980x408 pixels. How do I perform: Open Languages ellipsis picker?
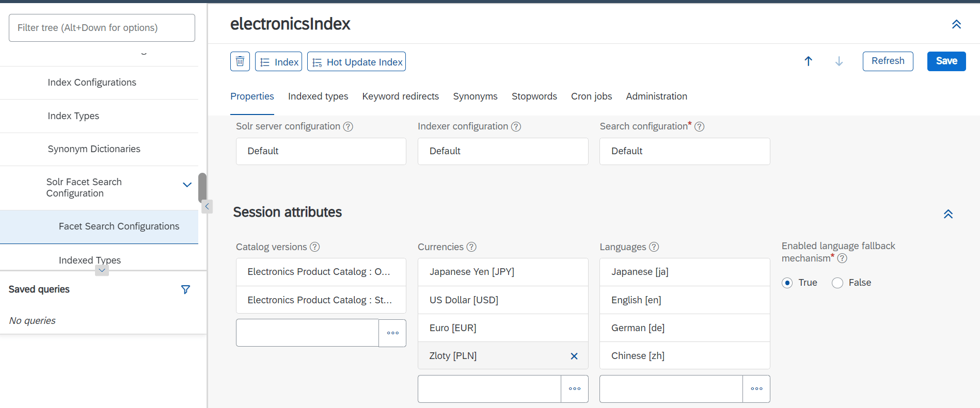point(756,389)
